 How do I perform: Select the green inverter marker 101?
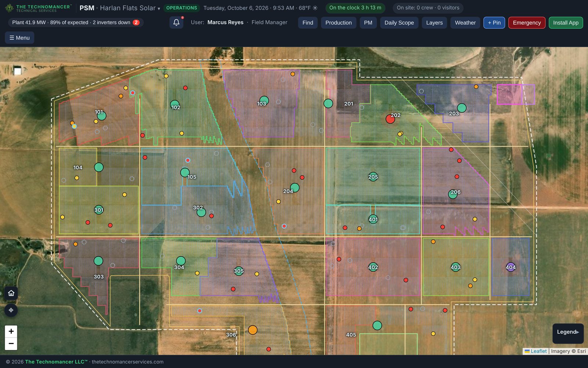(101, 116)
